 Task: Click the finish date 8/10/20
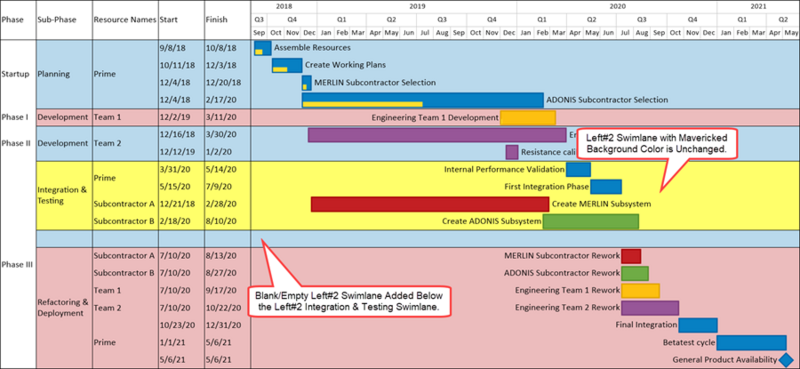click(x=221, y=222)
